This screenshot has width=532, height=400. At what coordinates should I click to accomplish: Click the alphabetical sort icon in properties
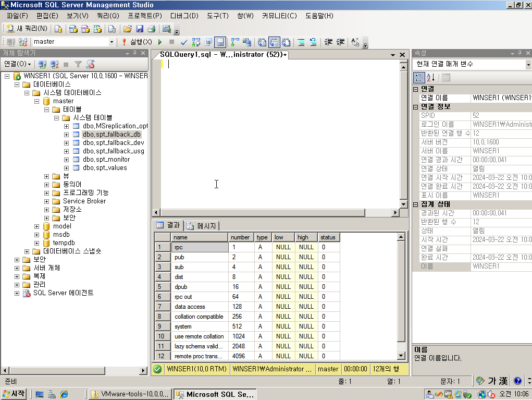430,78
